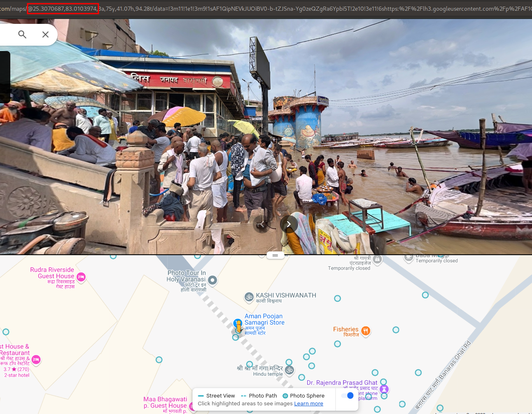Click the Photo Tour In Holy Varanasi label

186,276
